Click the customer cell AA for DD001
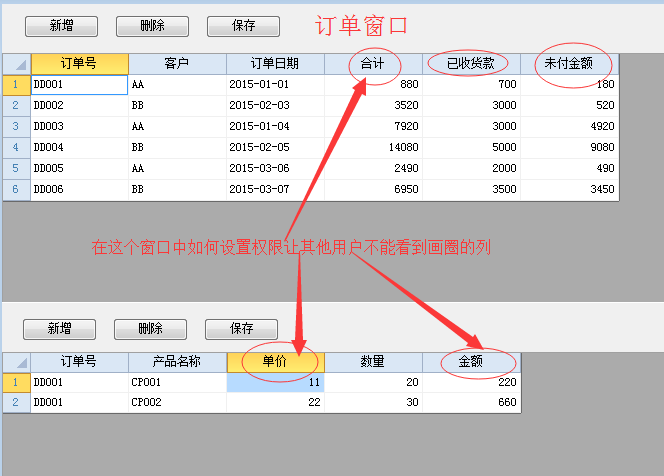 pos(177,85)
